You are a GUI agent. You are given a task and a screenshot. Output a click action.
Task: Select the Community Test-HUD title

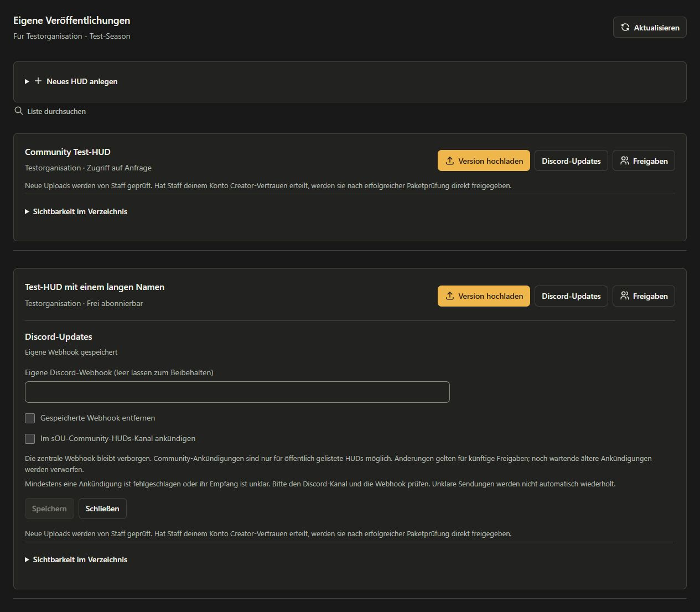68,152
